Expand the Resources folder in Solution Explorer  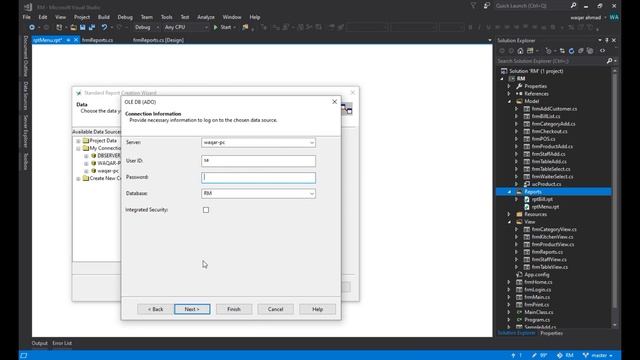509,214
